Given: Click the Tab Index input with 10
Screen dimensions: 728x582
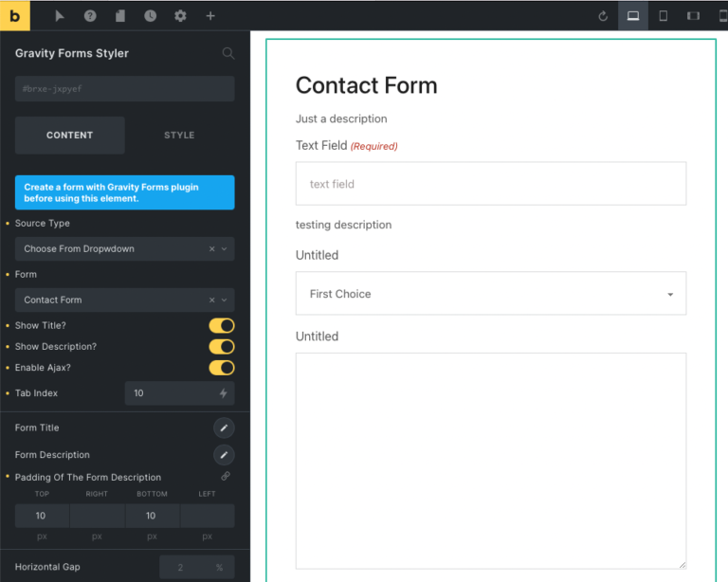Looking at the screenshot, I should pyautogui.click(x=179, y=393).
